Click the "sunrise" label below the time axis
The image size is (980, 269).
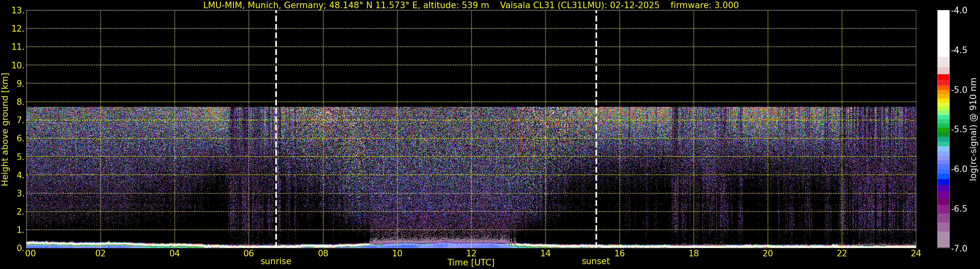pos(276,262)
